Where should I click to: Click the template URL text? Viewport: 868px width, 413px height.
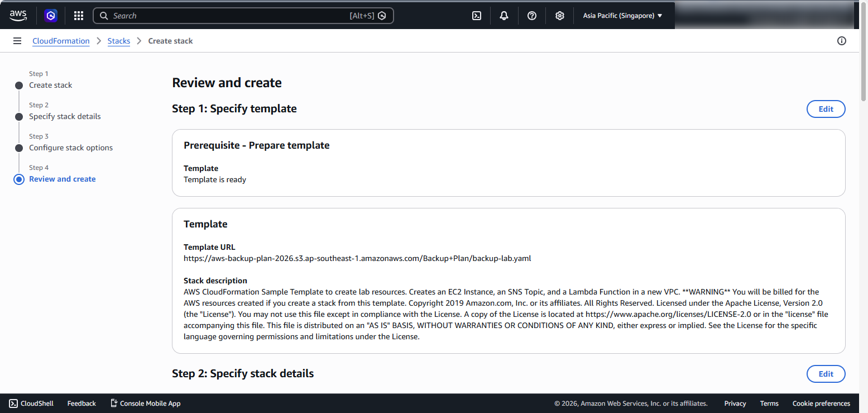click(357, 258)
